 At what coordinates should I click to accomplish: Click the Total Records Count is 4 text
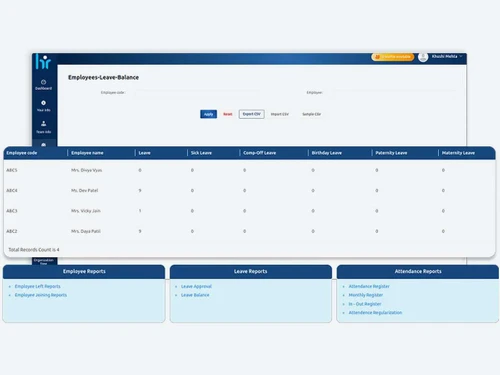34,249
